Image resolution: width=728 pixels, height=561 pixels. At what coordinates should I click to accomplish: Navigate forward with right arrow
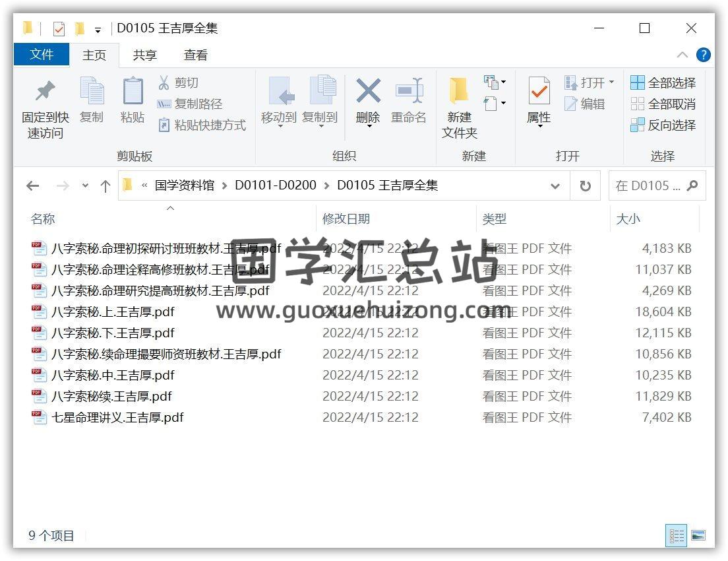point(63,186)
